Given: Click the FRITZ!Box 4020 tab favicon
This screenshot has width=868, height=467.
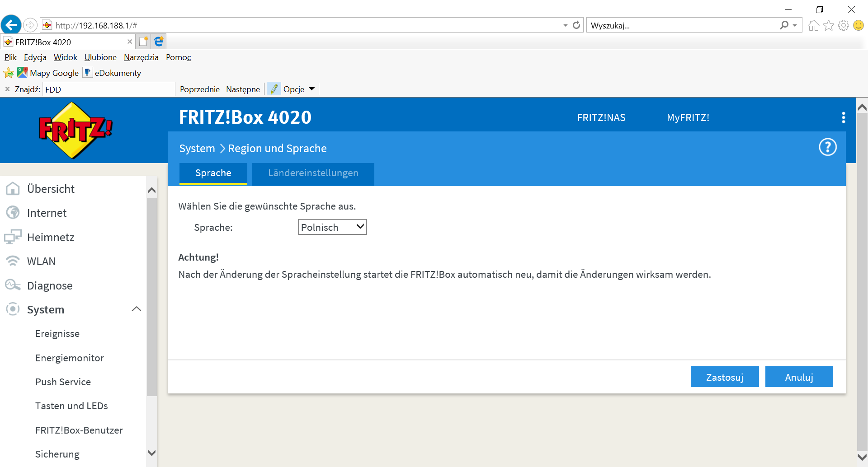Looking at the screenshot, I should [x=8, y=42].
